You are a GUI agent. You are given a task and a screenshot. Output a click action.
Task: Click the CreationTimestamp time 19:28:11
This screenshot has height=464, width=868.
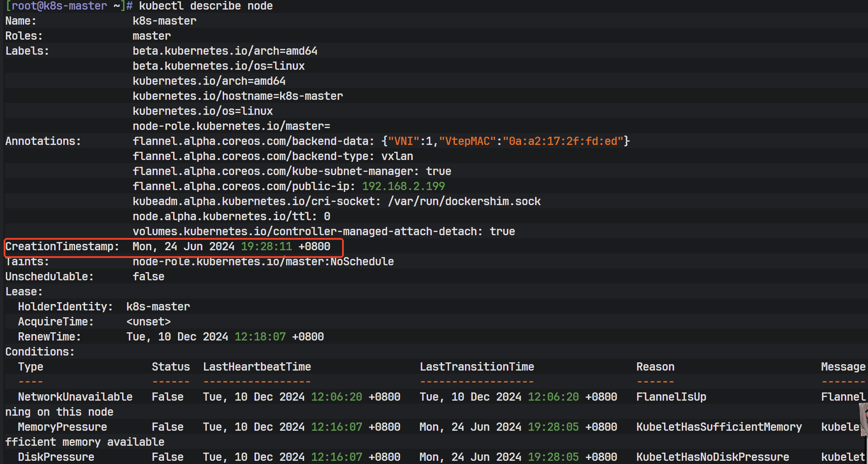[x=266, y=247]
